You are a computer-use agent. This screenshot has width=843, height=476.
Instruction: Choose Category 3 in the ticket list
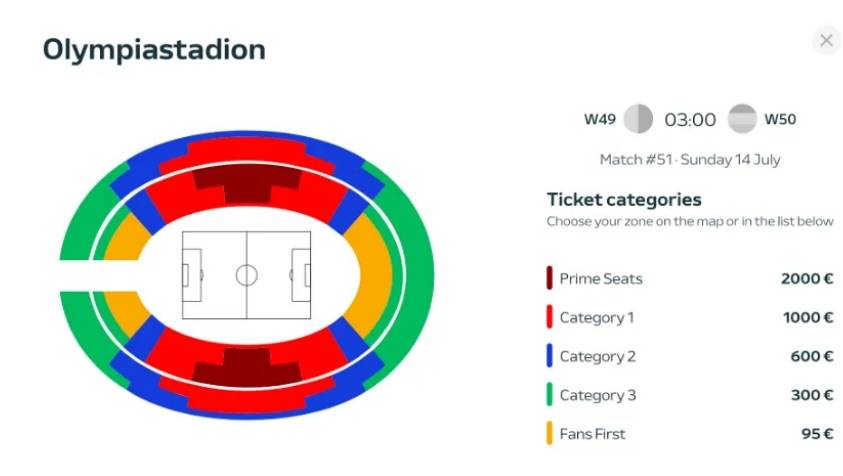[597, 395]
